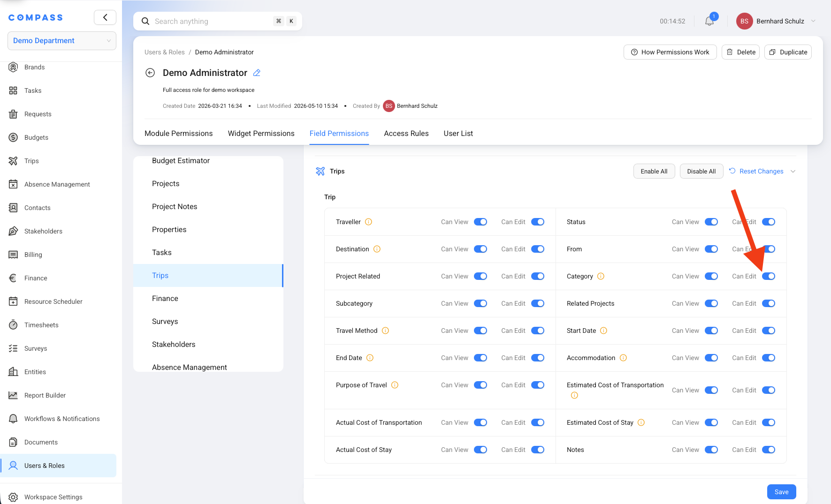Toggle Can Edit for Notes
Viewport: 831px width, 504px height.
pos(769,450)
